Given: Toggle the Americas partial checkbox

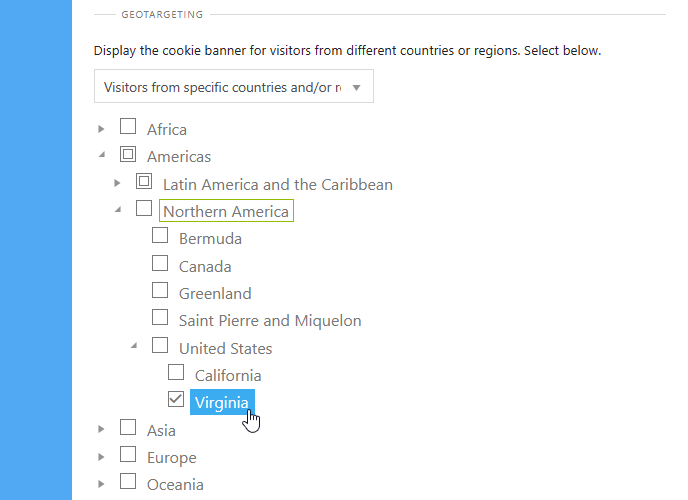Looking at the screenshot, I should pyautogui.click(x=128, y=154).
